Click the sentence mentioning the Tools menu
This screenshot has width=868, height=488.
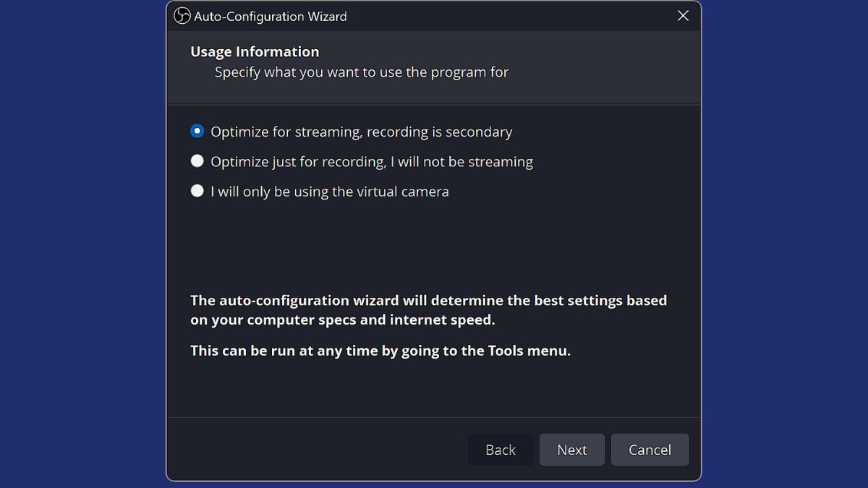tap(380, 351)
